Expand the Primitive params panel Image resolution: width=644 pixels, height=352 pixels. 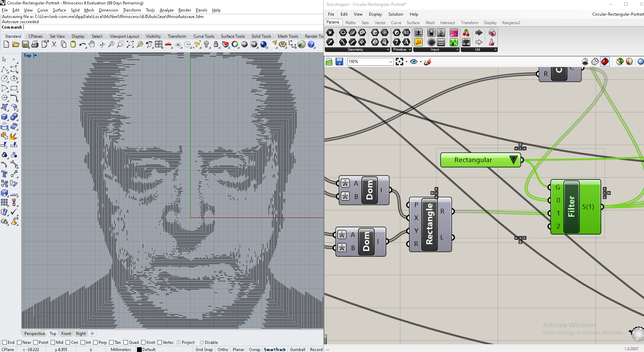point(410,50)
